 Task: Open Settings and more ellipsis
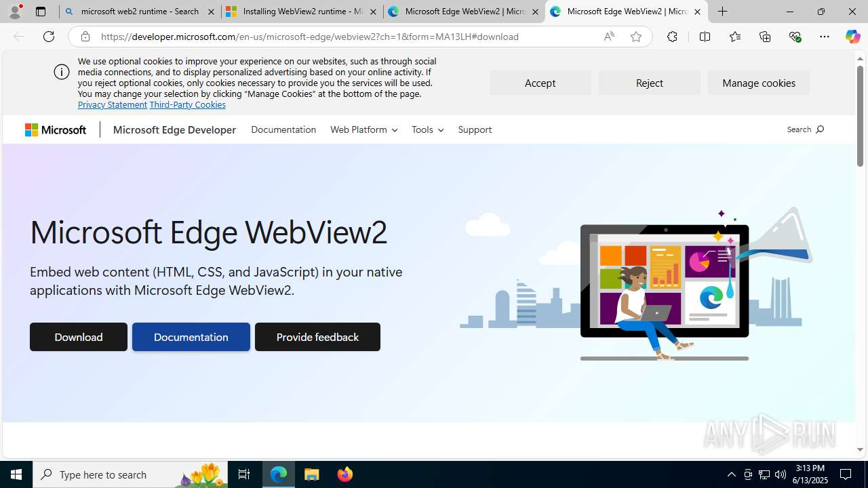click(825, 37)
